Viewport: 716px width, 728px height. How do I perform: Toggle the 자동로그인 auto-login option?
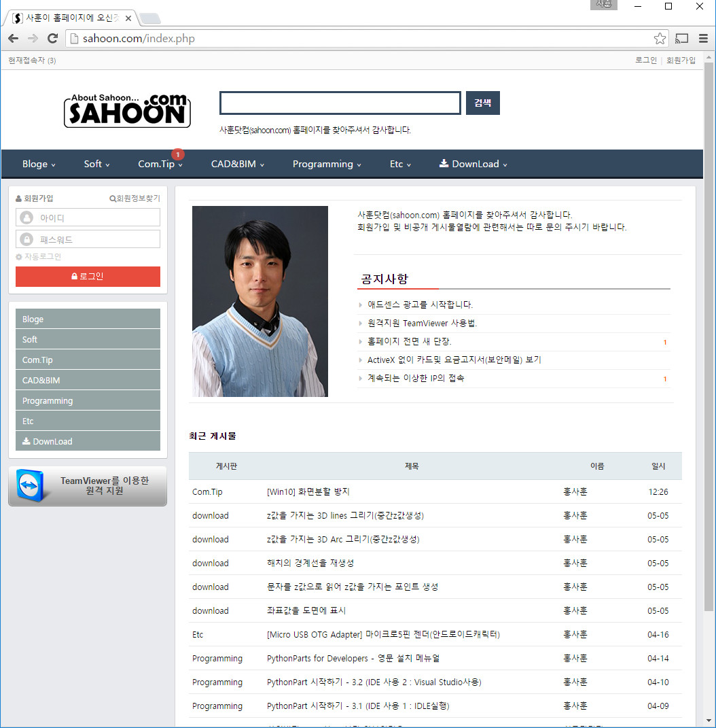[x=39, y=257]
